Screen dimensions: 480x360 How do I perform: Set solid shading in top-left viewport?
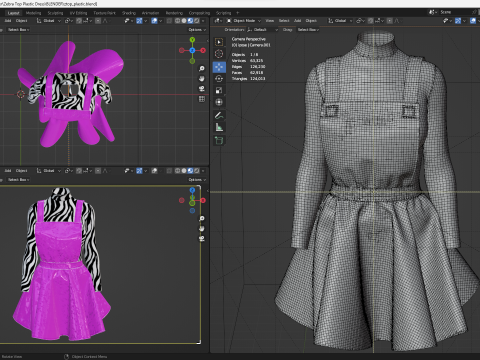click(x=184, y=21)
